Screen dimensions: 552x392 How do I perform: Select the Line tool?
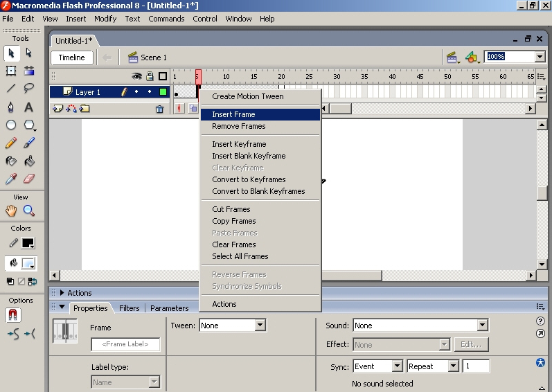[11, 88]
